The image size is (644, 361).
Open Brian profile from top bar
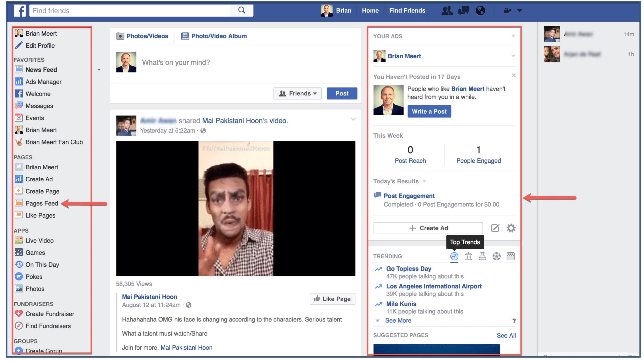click(x=336, y=11)
